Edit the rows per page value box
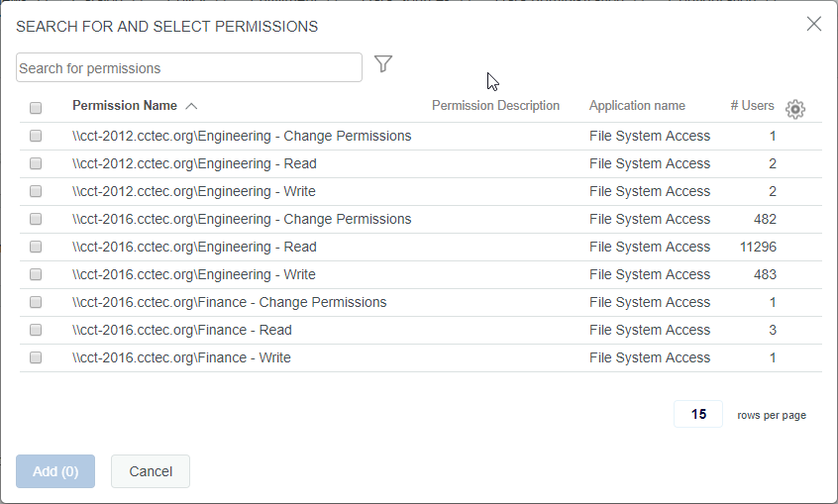The image size is (838, 504). pos(698,415)
